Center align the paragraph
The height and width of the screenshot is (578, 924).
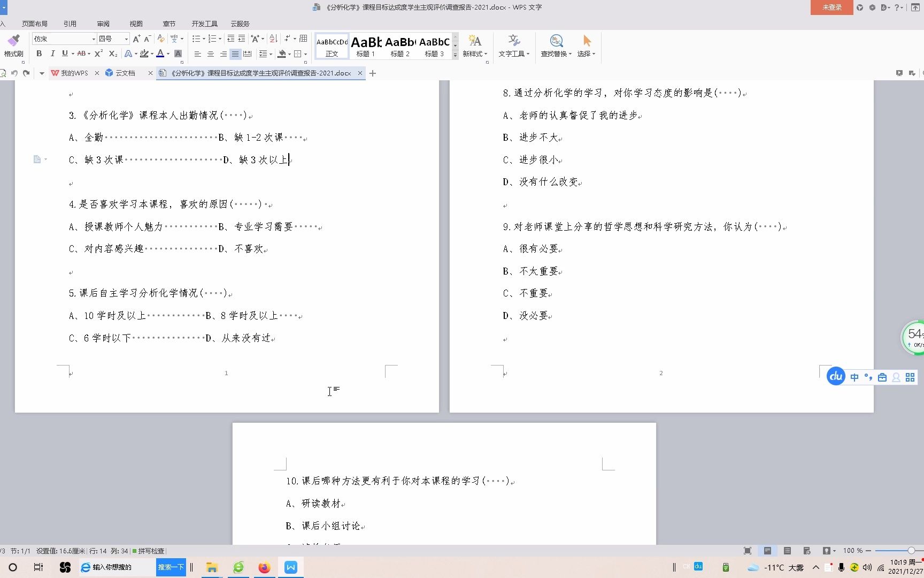(210, 54)
